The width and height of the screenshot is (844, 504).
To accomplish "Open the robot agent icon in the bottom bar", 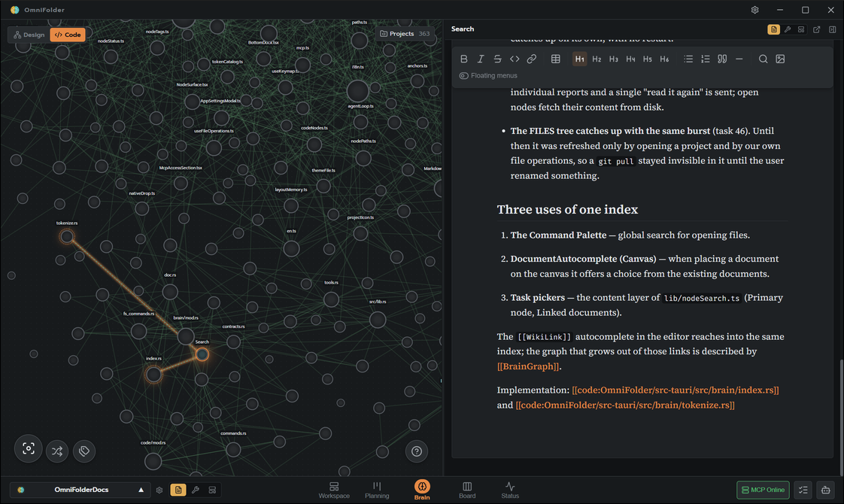I will [826, 490].
